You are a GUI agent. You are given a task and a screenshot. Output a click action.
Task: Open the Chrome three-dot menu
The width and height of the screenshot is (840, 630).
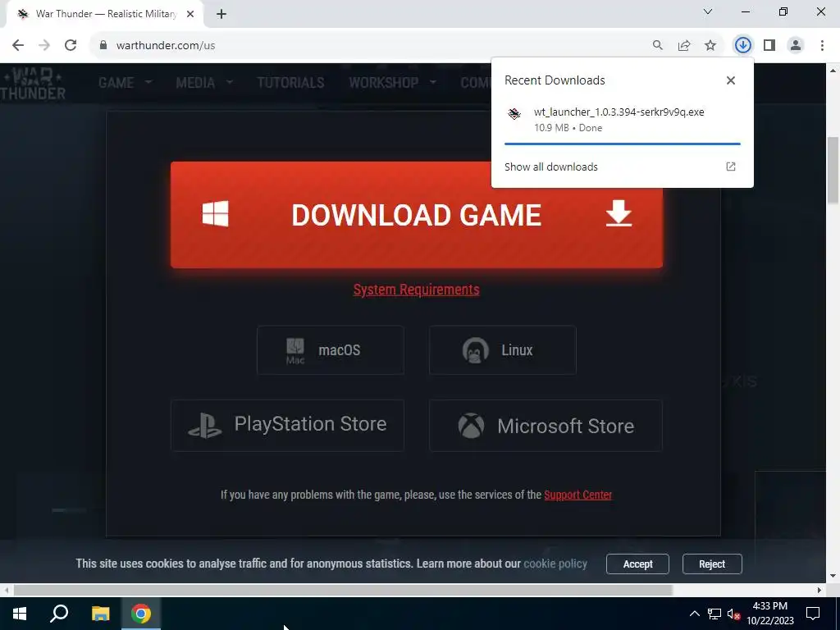click(x=822, y=45)
